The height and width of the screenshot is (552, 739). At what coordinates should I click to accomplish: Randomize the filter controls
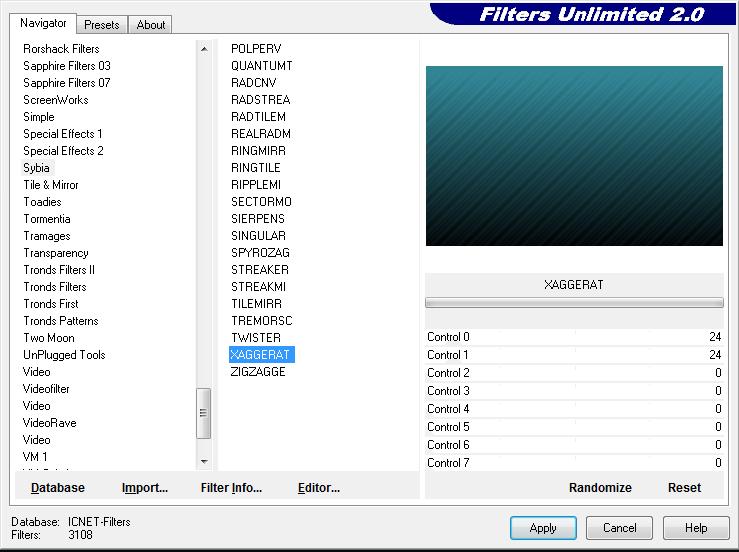[600, 487]
